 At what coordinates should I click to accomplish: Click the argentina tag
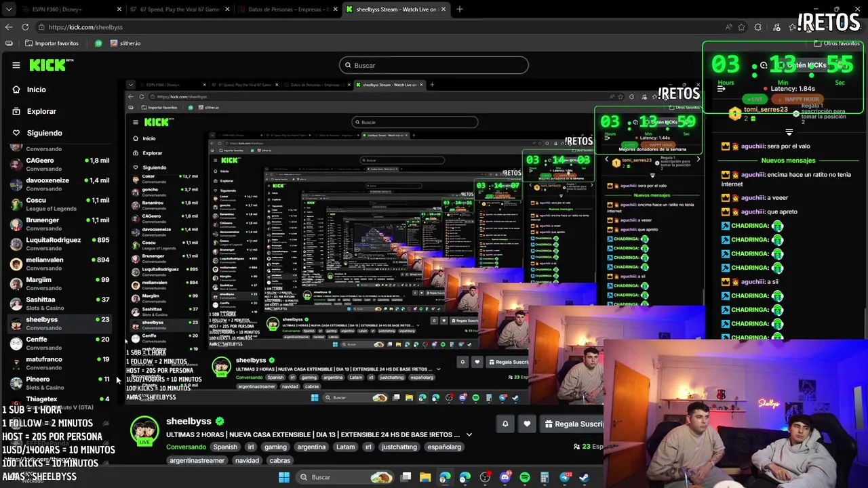point(311,447)
